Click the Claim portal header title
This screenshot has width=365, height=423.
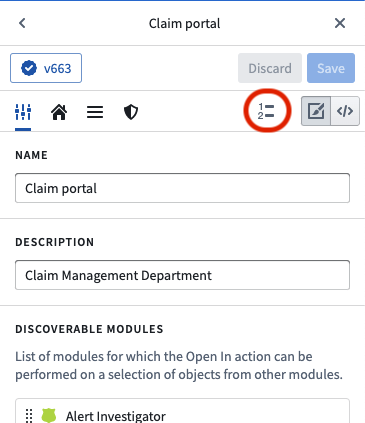tap(184, 24)
